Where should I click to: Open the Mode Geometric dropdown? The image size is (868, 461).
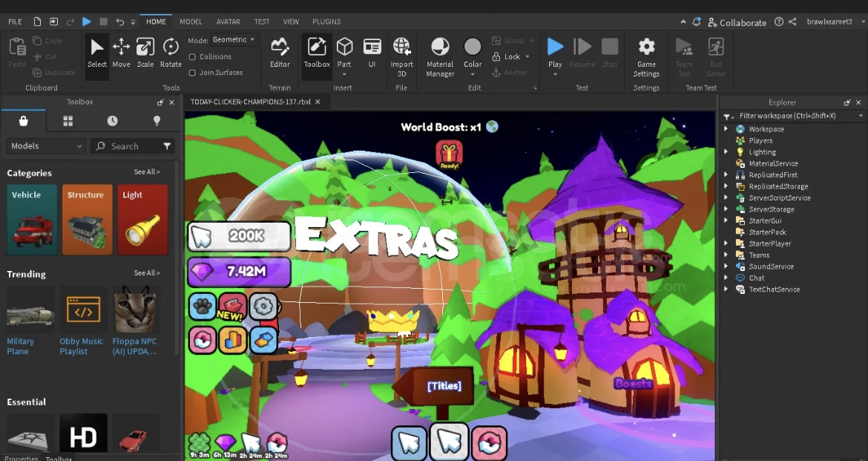[234, 40]
